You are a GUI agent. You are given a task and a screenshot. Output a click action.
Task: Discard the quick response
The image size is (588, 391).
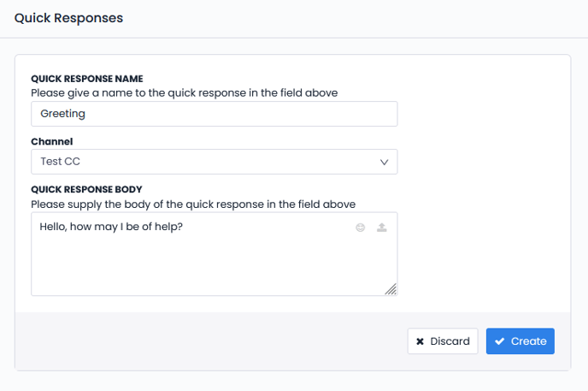click(x=443, y=341)
